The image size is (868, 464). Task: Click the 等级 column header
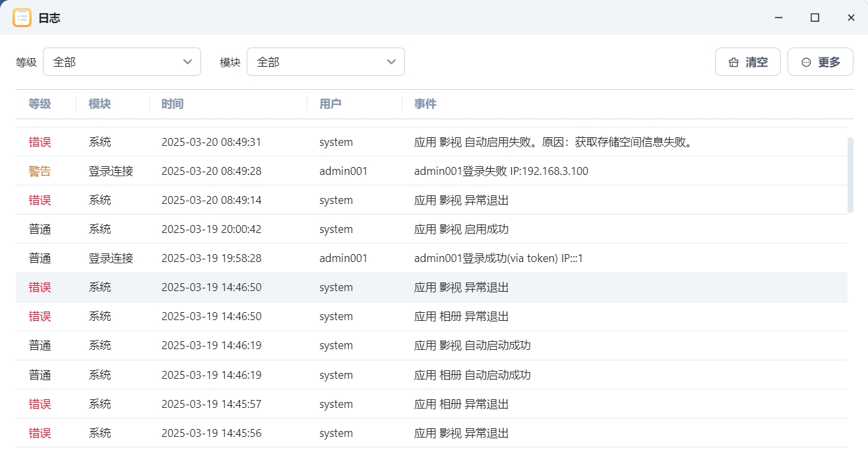tap(40, 104)
